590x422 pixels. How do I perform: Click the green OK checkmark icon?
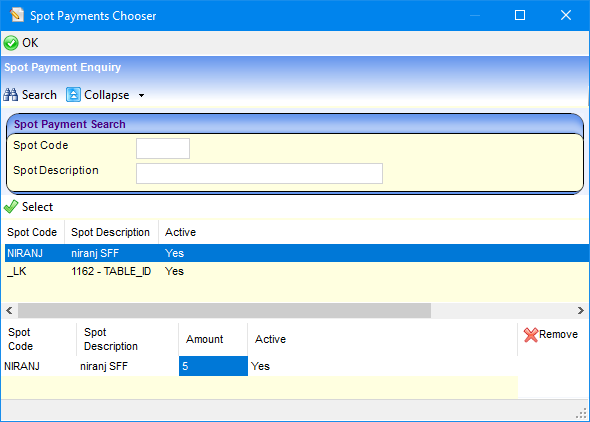pyautogui.click(x=11, y=43)
